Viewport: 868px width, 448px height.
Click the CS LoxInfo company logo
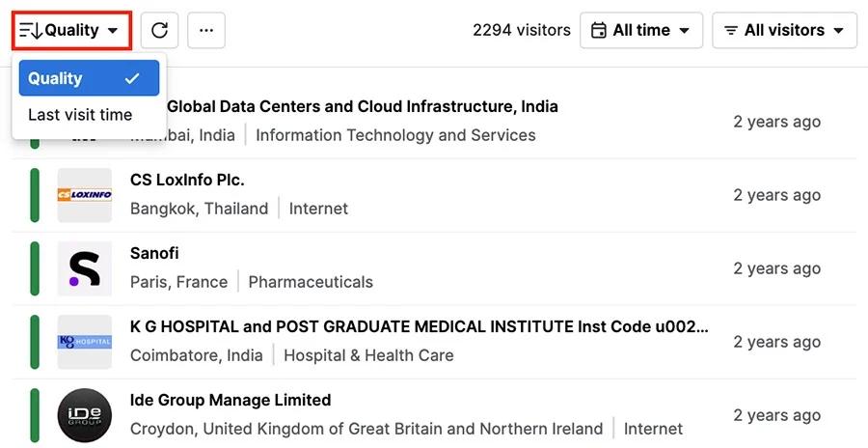tap(85, 195)
